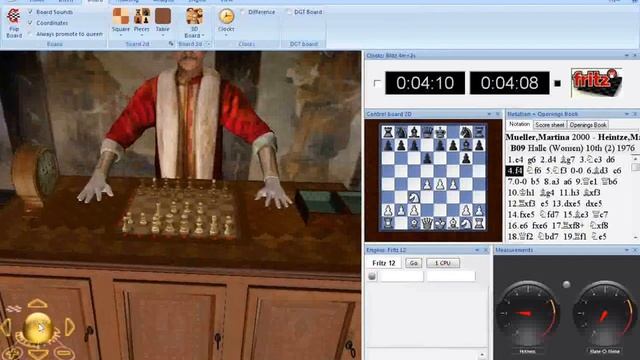Screen dimensions: 640x360
Task: Tick the checkbox left of white clock
Action: point(377,84)
